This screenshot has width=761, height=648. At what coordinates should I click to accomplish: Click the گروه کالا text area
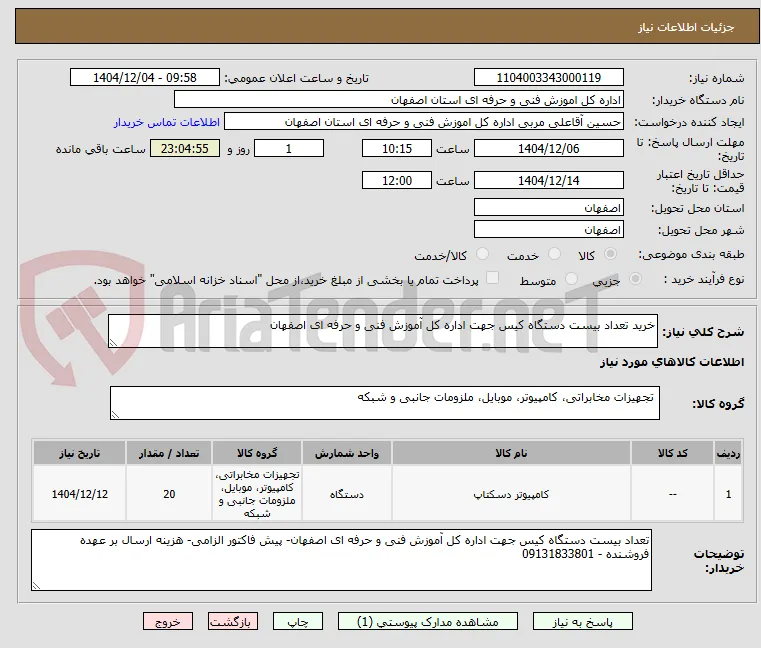(x=384, y=403)
